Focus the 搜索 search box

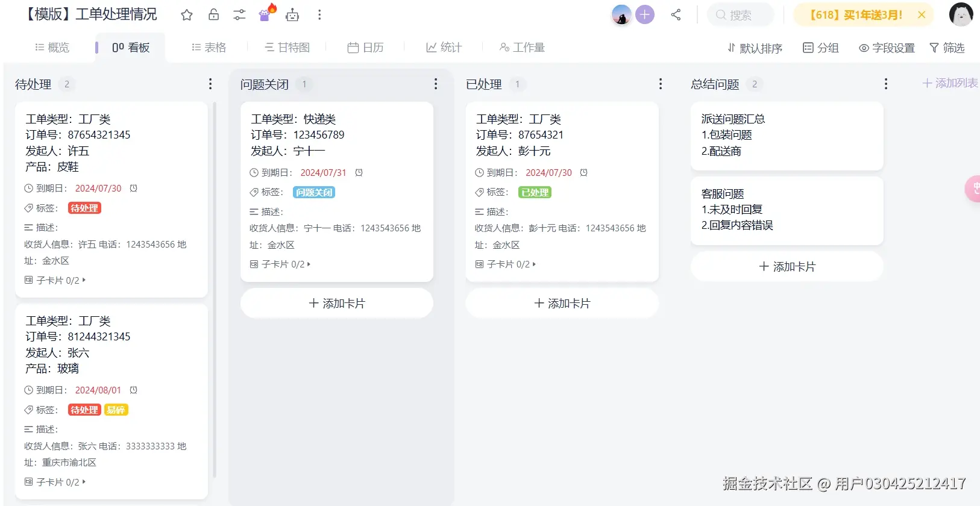pos(740,15)
